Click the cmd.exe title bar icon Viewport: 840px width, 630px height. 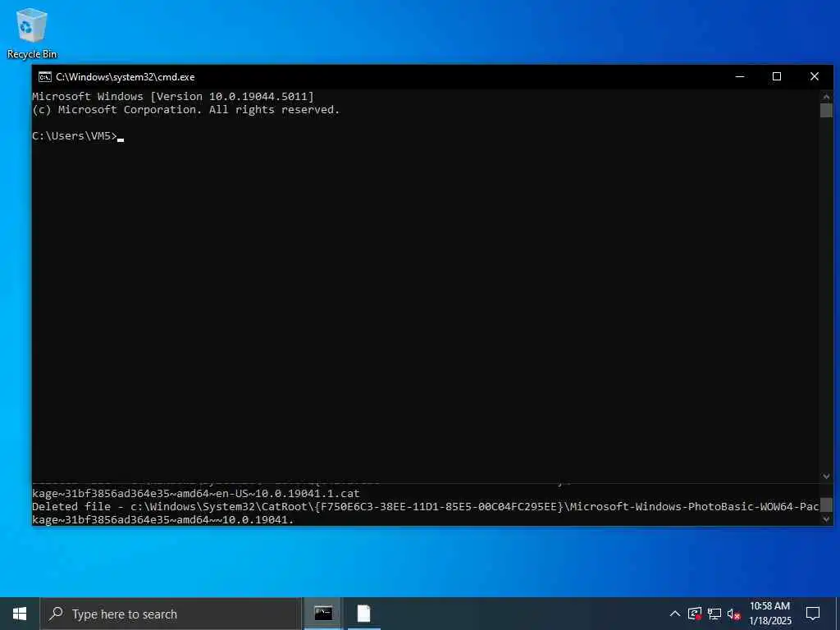click(45, 77)
